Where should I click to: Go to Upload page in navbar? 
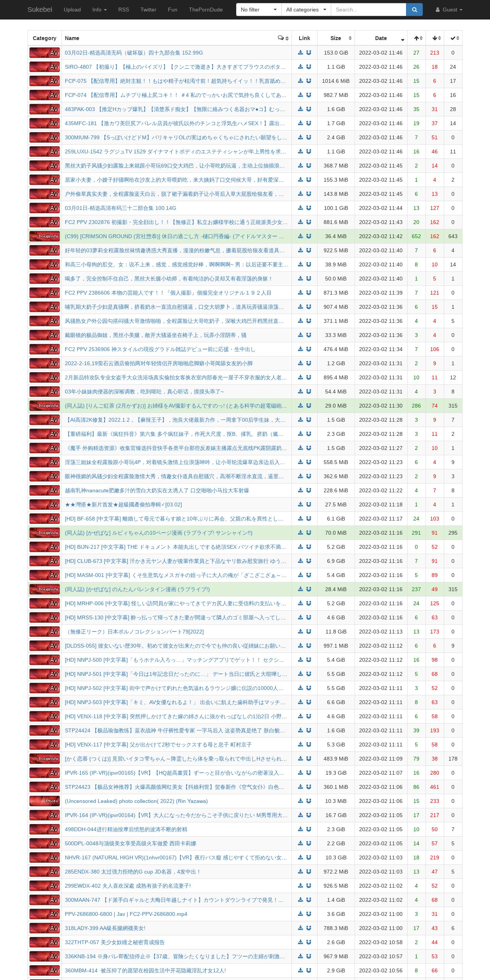point(72,10)
